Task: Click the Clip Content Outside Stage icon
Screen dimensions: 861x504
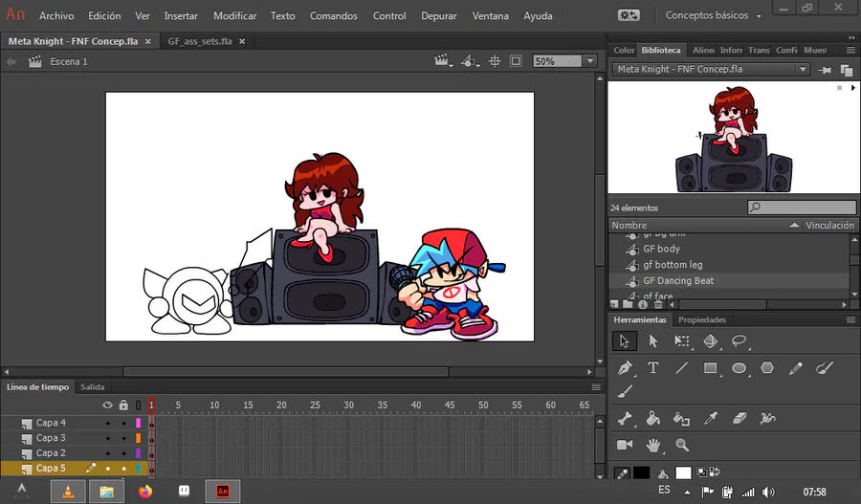Action: pyautogui.click(x=516, y=61)
